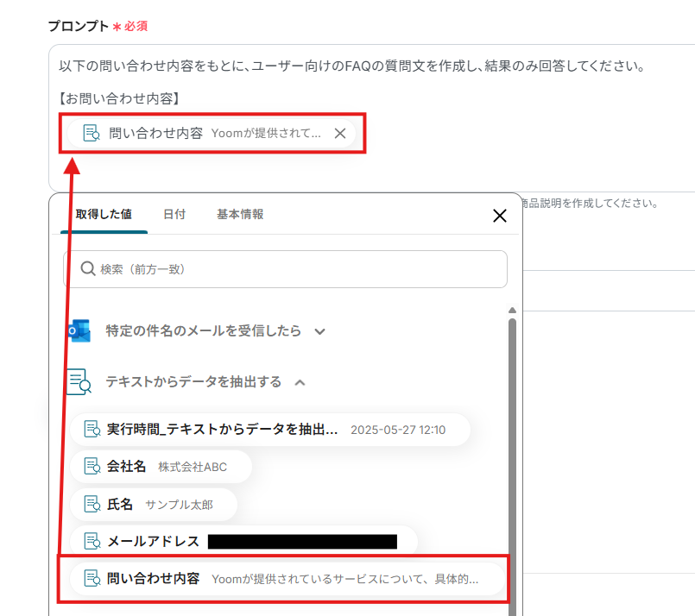Screen dimensions: 695x616
Task: Remove the 問い合わせ内容 chip from prompt
Action: click(340, 134)
